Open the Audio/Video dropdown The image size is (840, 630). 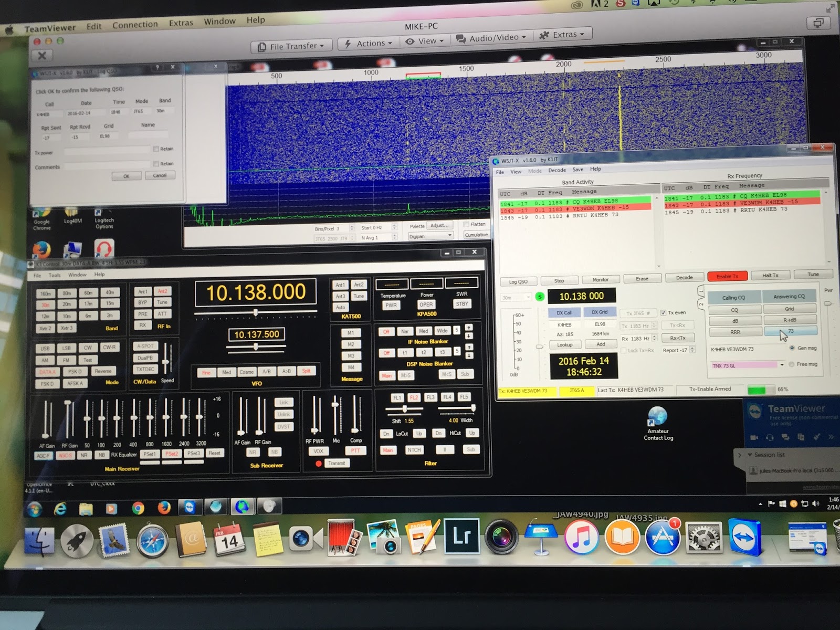click(x=490, y=38)
